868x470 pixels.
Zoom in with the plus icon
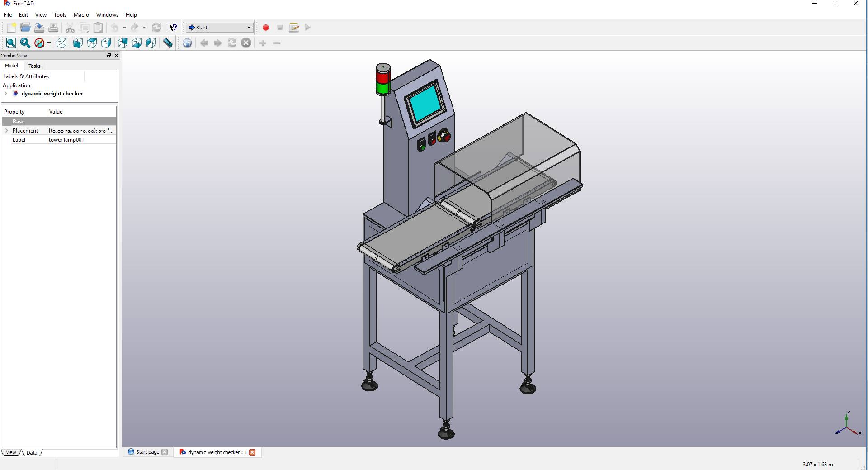(x=263, y=43)
